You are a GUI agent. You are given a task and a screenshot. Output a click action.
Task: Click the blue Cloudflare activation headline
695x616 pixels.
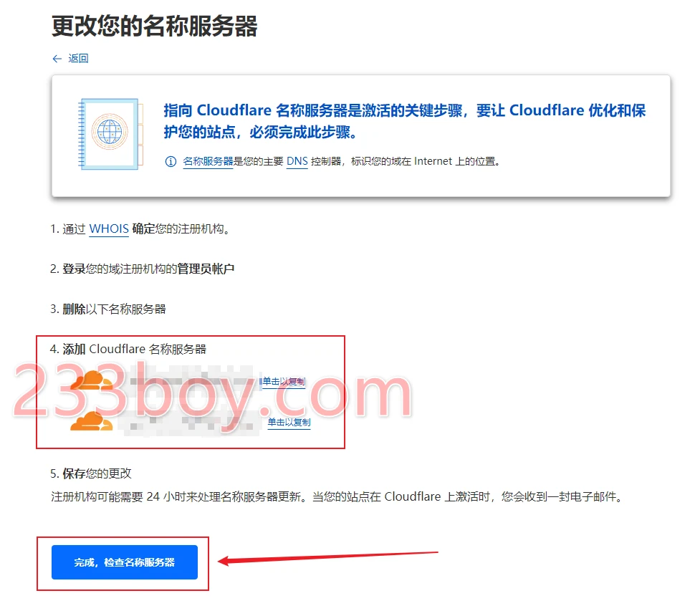tap(404, 121)
